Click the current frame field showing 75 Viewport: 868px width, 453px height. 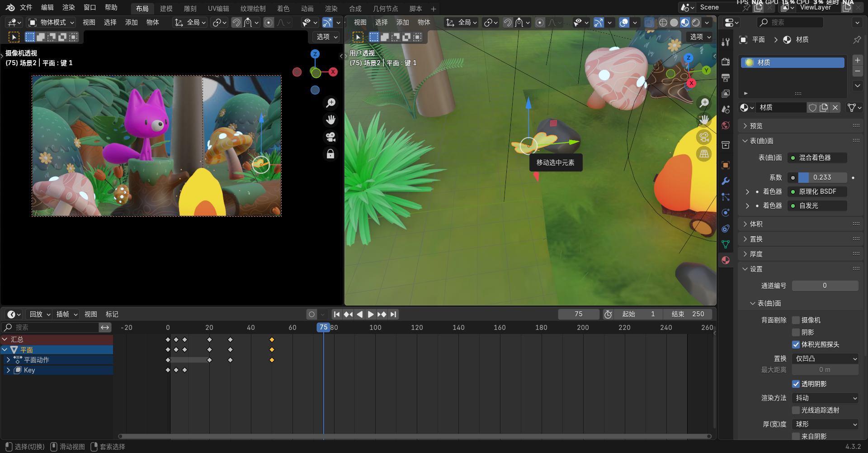pyautogui.click(x=578, y=314)
